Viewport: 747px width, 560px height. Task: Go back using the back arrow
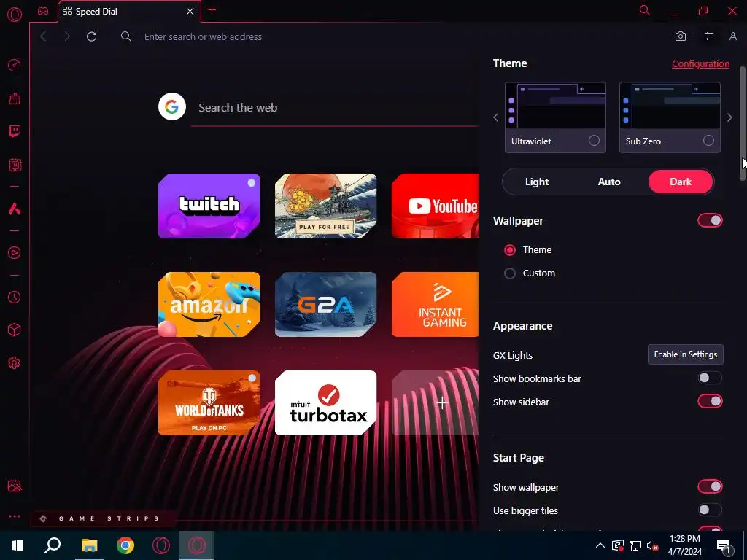click(x=43, y=36)
